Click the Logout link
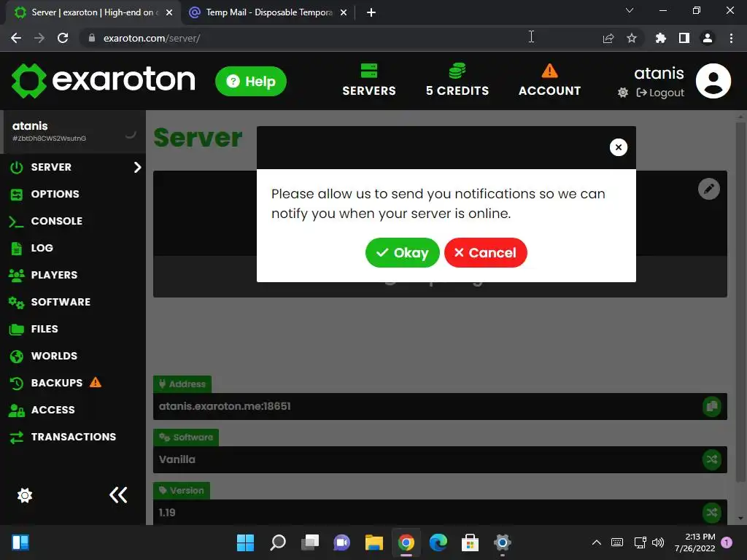This screenshot has width=747, height=560. [x=659, y=93]
